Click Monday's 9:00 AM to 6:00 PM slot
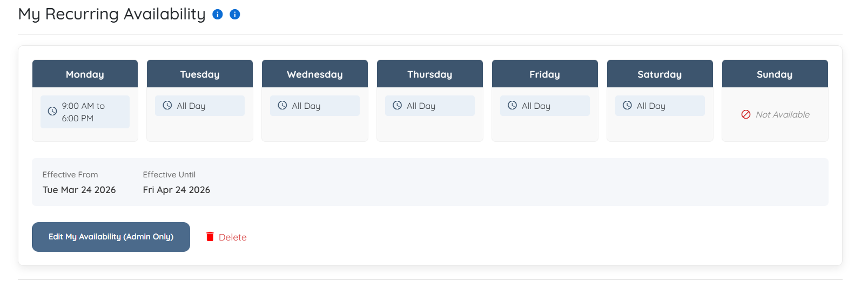The height and width of the screenshot is (282, 868). click(x=85, y=112)
